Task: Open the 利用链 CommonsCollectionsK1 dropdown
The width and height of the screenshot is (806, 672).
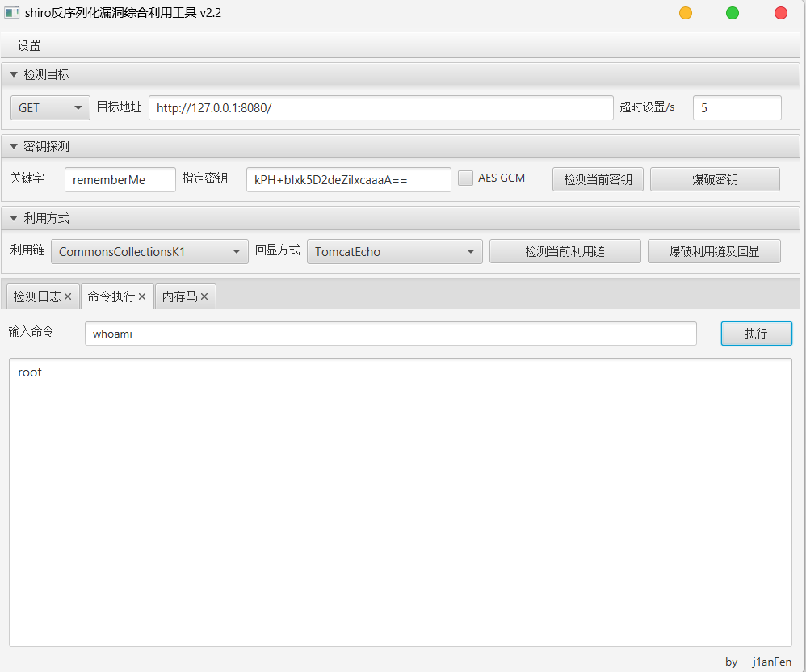Action: click(x=149, y=252)
